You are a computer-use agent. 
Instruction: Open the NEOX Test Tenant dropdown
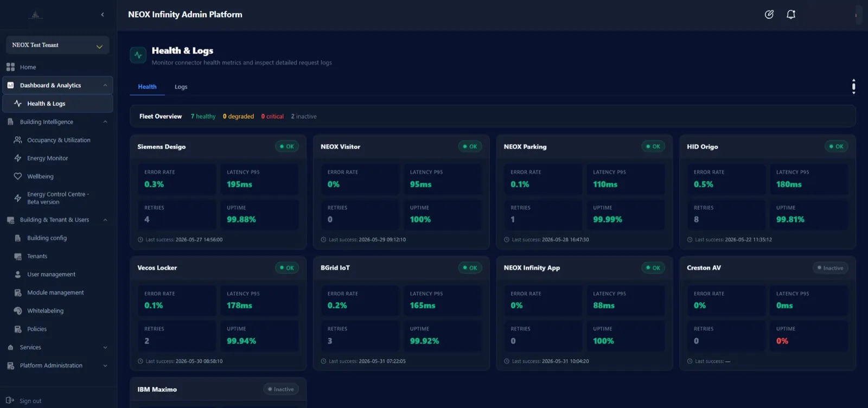tap(58, 45)
